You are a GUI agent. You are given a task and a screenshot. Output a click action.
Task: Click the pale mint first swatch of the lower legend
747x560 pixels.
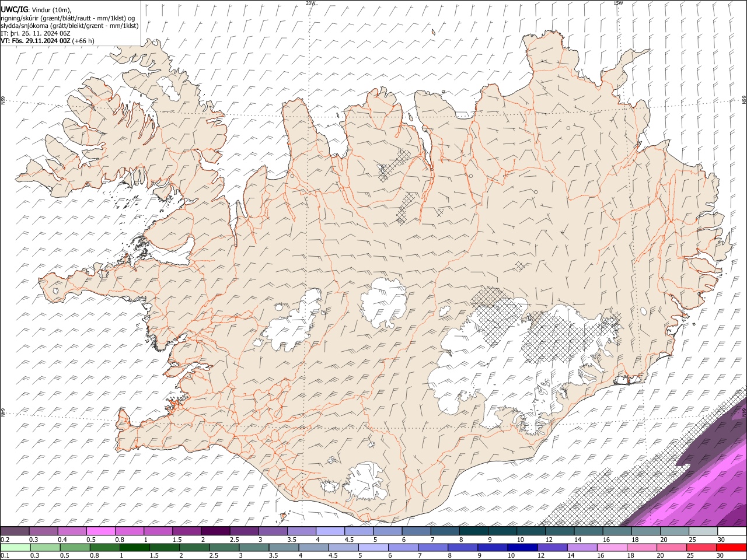click(x=15, y=547)
